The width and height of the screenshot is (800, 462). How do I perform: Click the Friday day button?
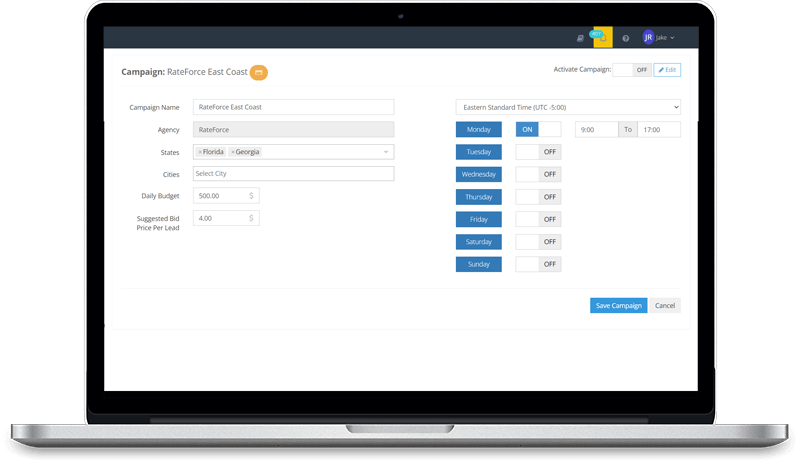479,219
